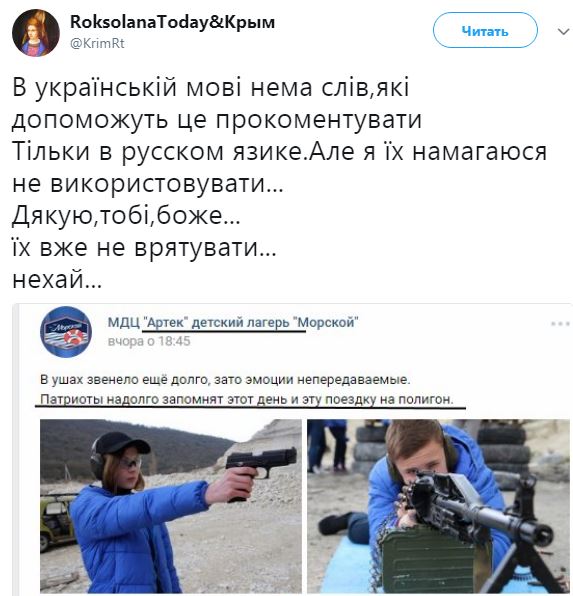Click the RoksolanaToday&Крым display name
The image size is (573, 596).
point(172,22)
